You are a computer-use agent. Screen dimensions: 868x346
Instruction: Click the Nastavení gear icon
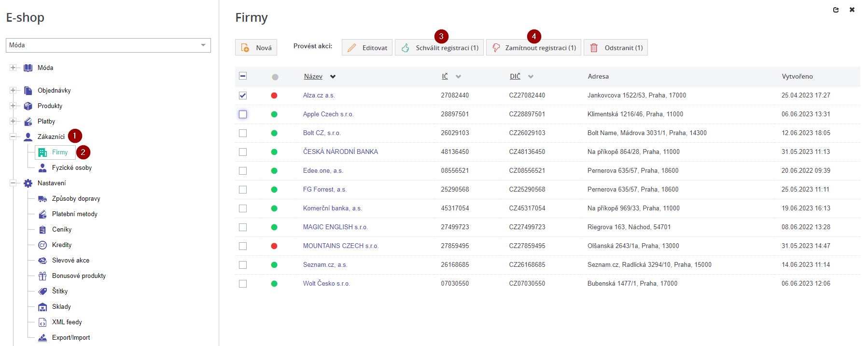coord(28,183)
